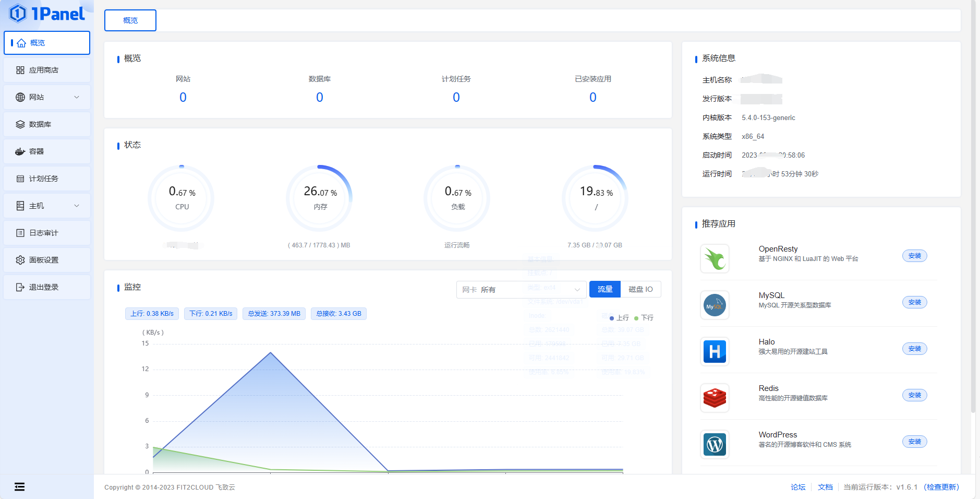Click the 退出登录 logout icon
The width and height of the screenshot is (980, 499).
[x=20, y=287]
